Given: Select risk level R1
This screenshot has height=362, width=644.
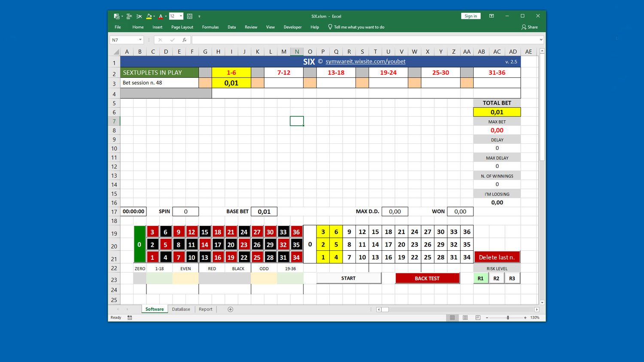Looking at the screenshot, I should (480, 278).
